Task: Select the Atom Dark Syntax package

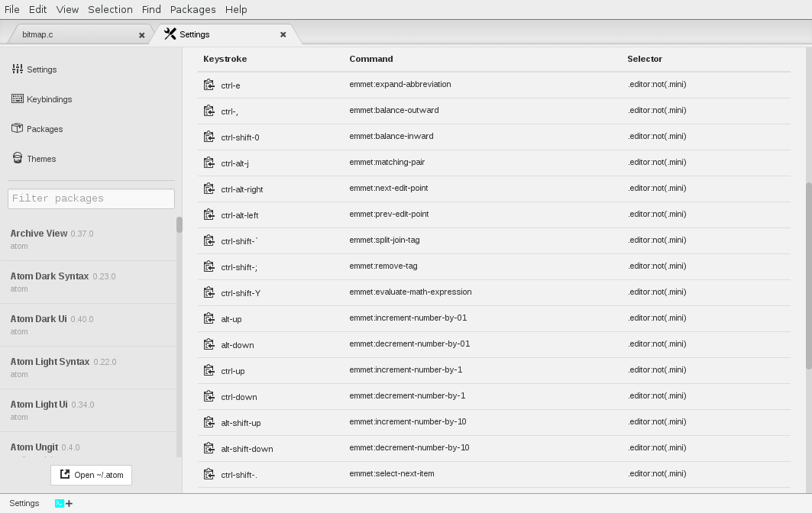Action: [x=88, y=282]
